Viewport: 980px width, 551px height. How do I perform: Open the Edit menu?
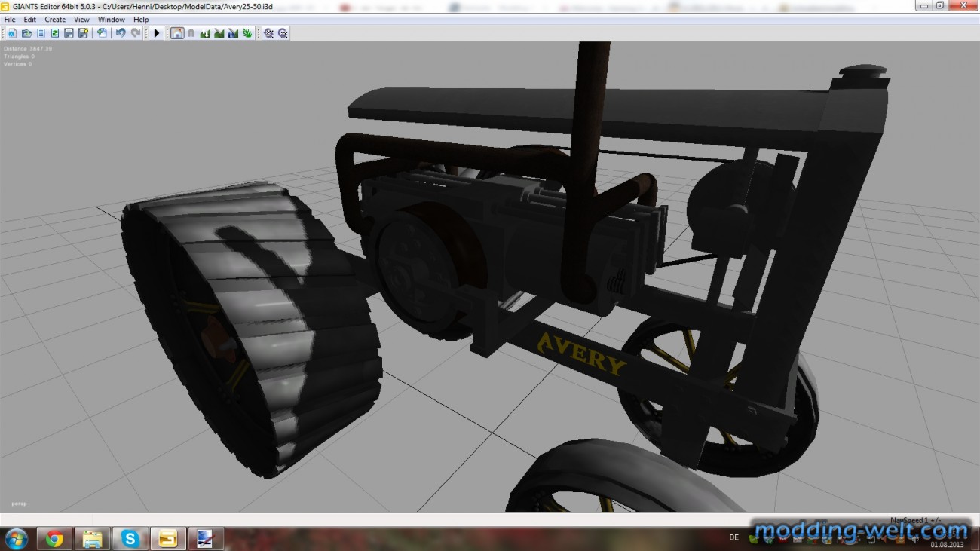[29, 20]
